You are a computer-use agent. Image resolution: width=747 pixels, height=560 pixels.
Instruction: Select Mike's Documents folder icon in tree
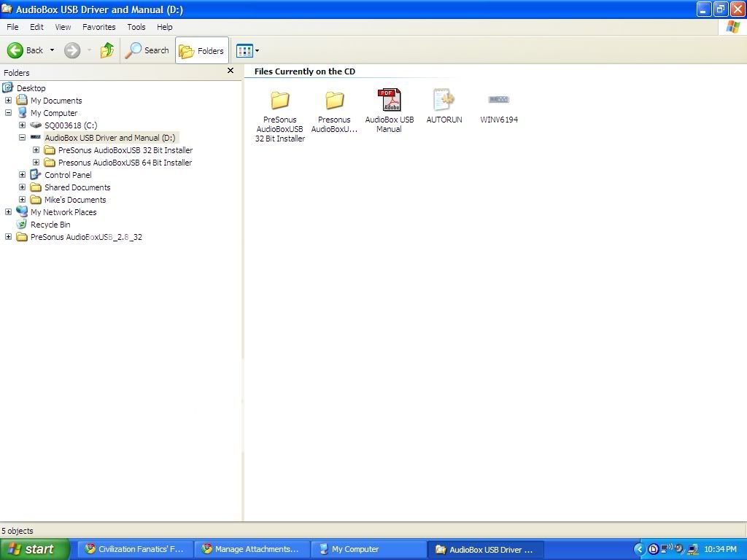click(36, 200)
